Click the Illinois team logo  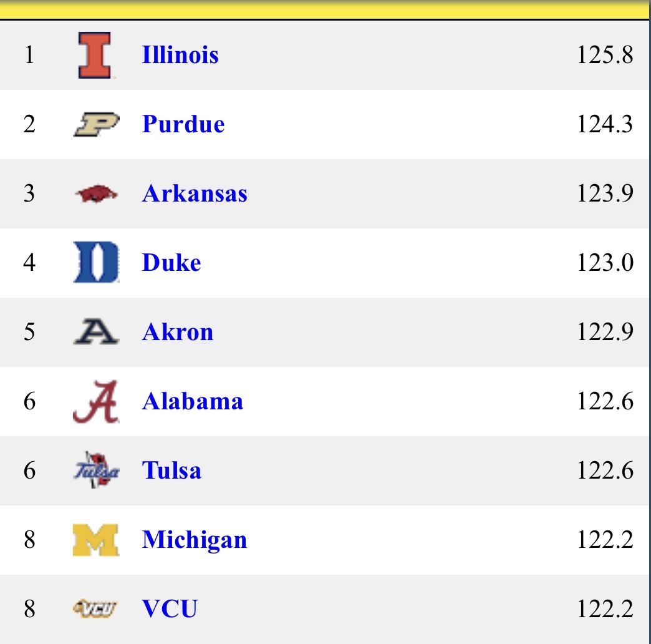pyautogui.click(x=95, y=56)
